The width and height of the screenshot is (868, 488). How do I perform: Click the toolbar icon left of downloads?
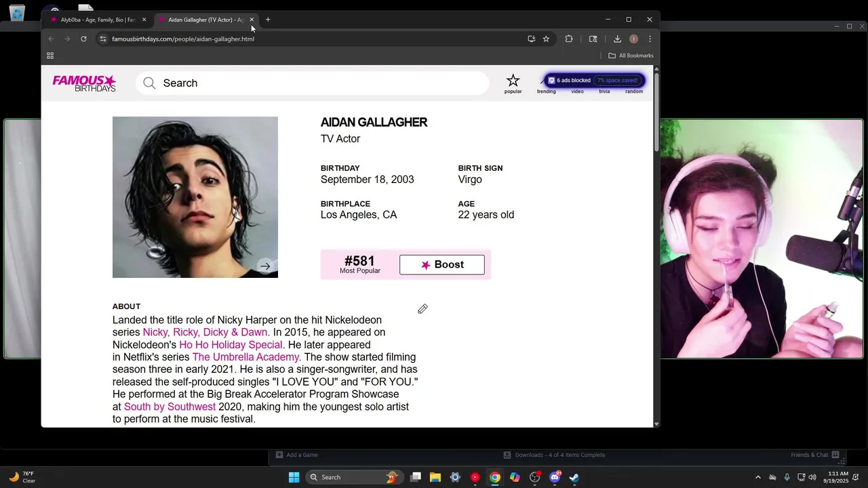[593, 39]
